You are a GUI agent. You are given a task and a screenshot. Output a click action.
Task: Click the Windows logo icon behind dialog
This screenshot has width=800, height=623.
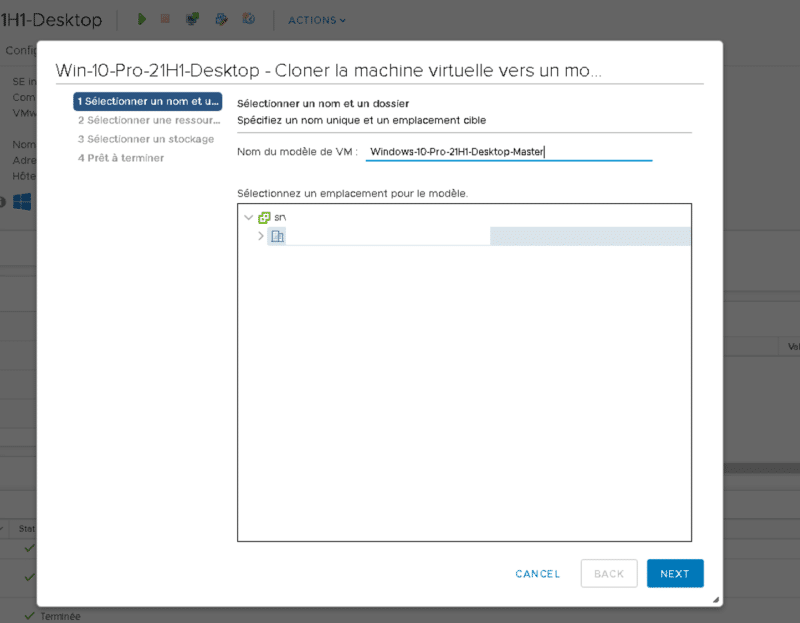[x=22, y=202]
